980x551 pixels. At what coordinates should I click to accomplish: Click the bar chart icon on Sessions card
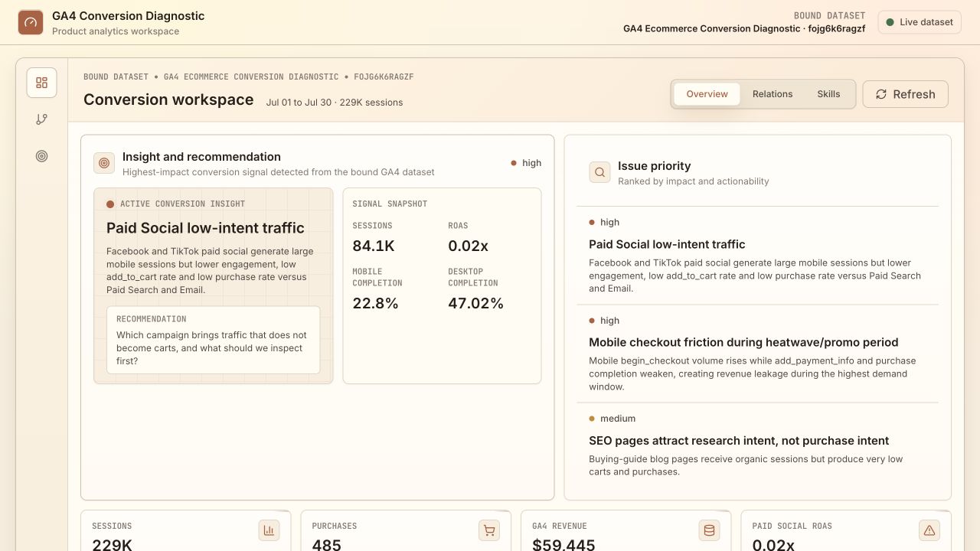269,530
